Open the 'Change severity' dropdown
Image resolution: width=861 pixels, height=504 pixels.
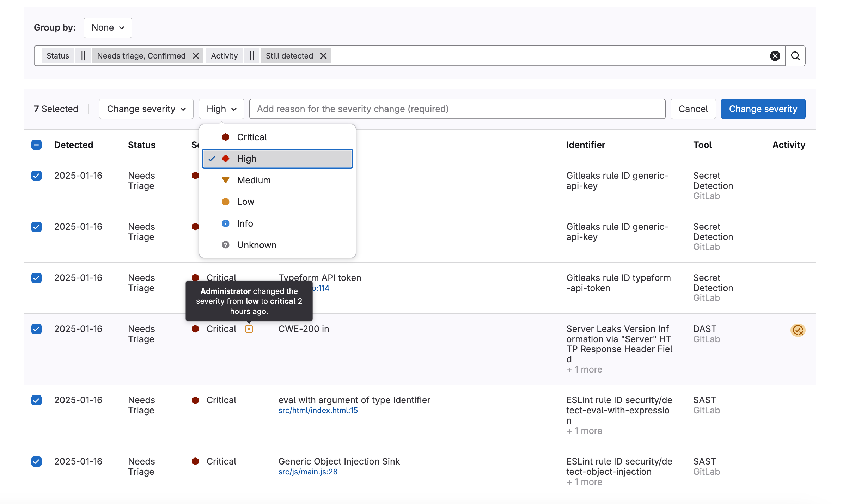(x=146, y=109)
